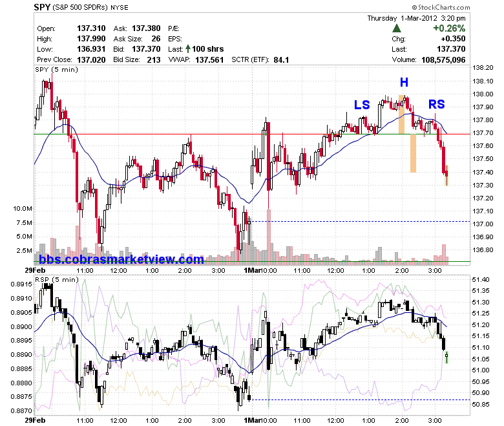Screen dimensions: 504x426
Task: Click the green highlighted last RSP candle
Action: tap(446, 357)
